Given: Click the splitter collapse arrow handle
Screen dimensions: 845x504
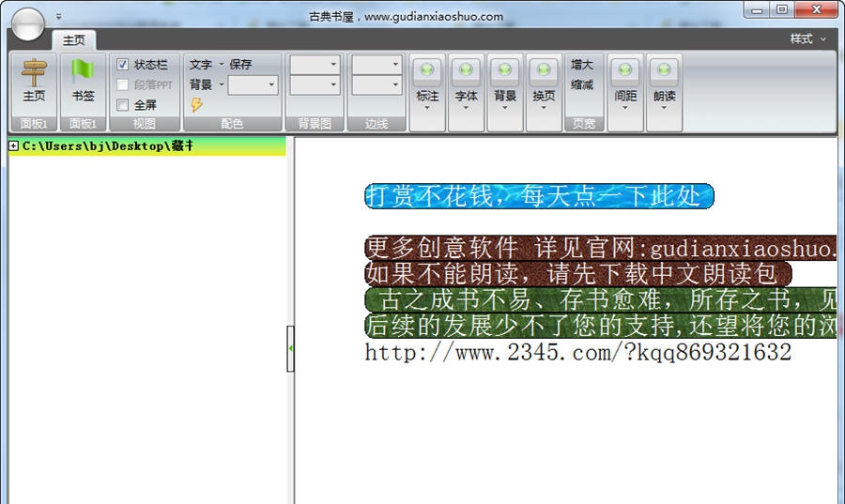Looking at the screenshot, I should coord(290,348).
